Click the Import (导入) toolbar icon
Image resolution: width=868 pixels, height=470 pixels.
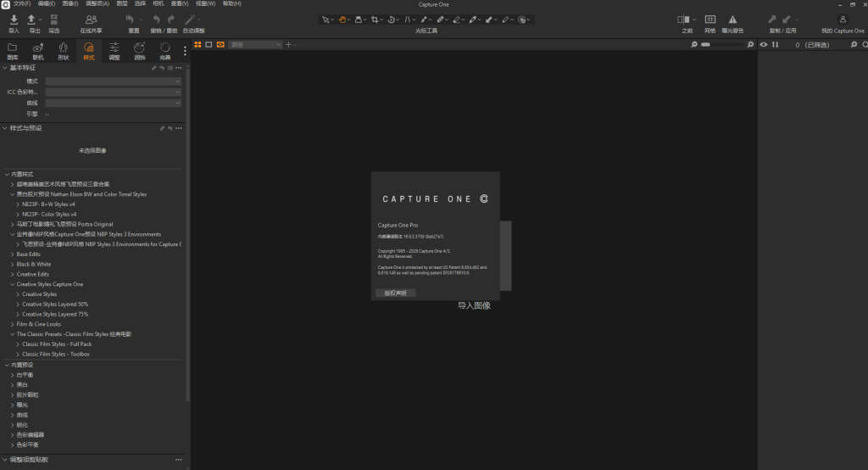[14, 20]
